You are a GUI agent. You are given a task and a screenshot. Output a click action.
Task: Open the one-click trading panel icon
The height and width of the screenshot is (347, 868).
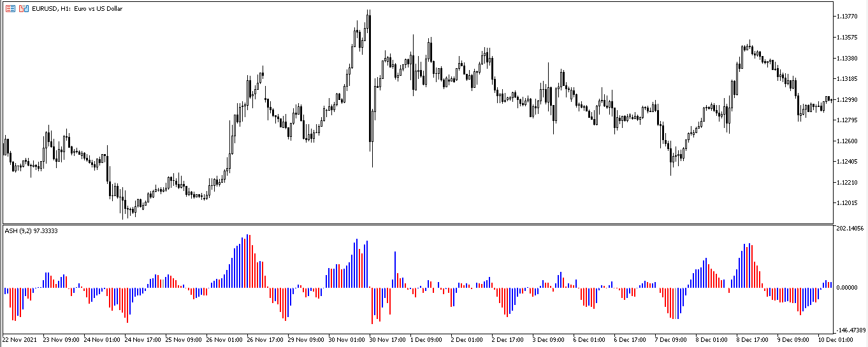pos(11,9)
